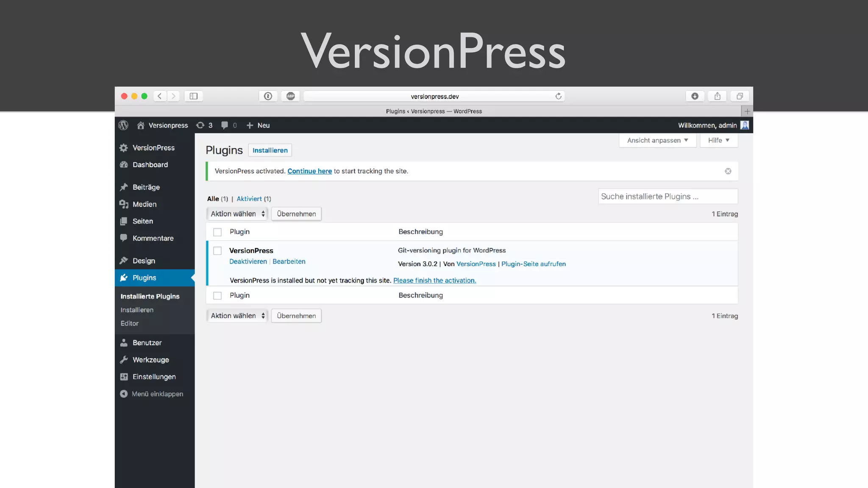This screenshot has height=488, width=868.
Task: Dismiss the VersionPress activated notice
Action: [728, 171]
